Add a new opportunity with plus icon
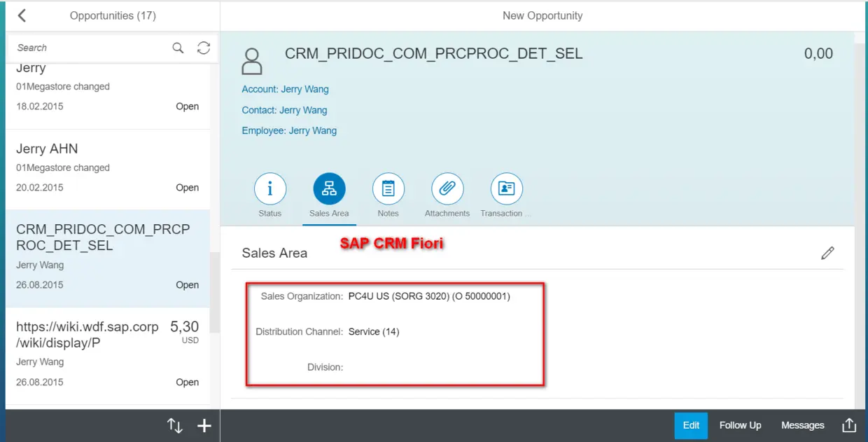 point(204,425)
